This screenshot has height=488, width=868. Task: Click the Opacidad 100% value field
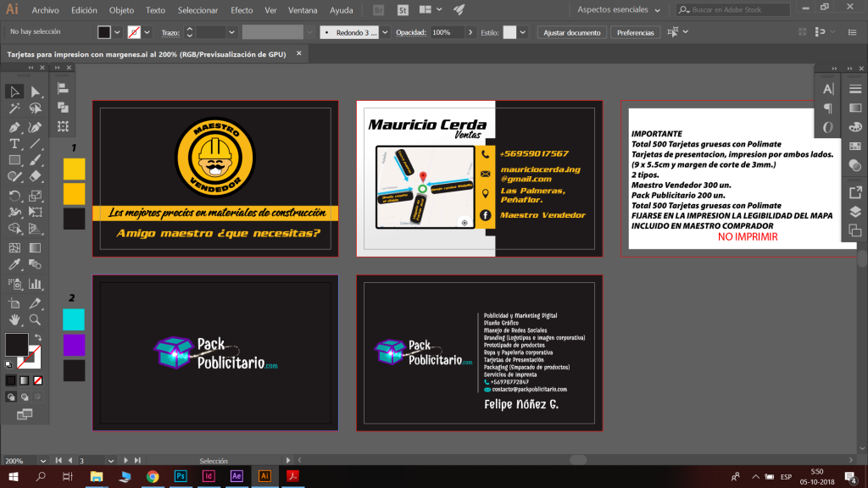click(x=447, y=33)
